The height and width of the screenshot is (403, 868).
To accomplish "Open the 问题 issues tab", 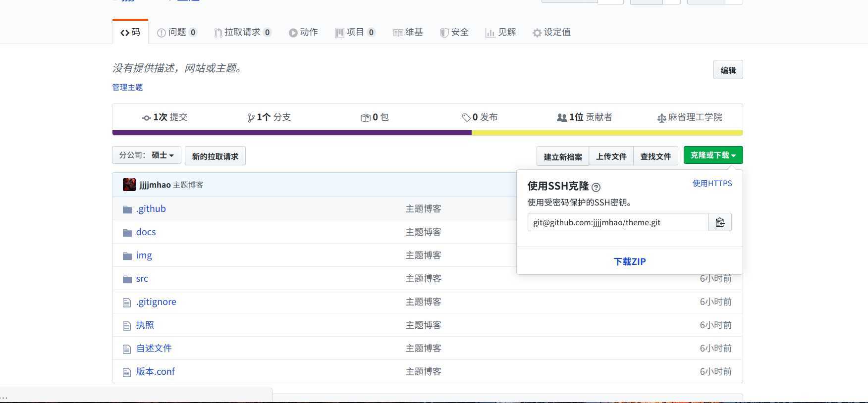I will (177, 32).
